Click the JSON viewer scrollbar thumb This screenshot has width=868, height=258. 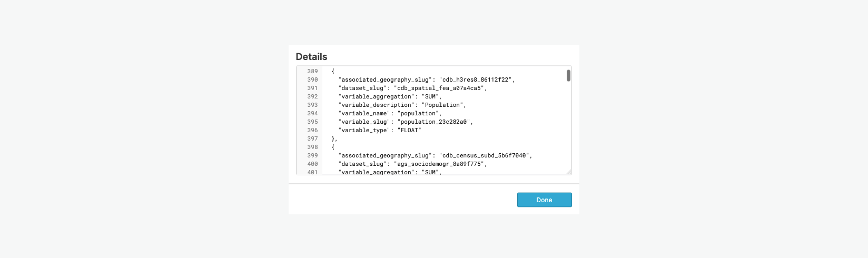tap(568, 75)
